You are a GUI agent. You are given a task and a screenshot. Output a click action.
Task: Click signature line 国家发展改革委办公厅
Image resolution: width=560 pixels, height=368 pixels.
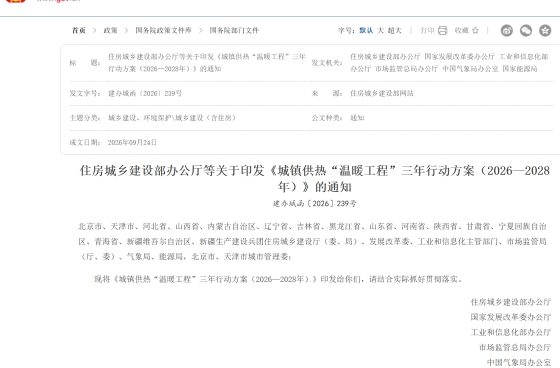[x=511, y=317]
